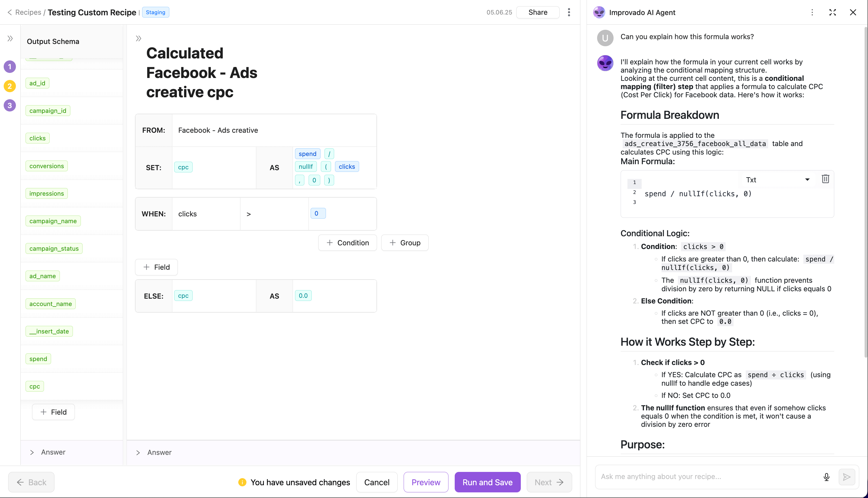Select step 3 in the step list
Screen dimensions: 868x498
pyautogui.click(x=10, y=105)
